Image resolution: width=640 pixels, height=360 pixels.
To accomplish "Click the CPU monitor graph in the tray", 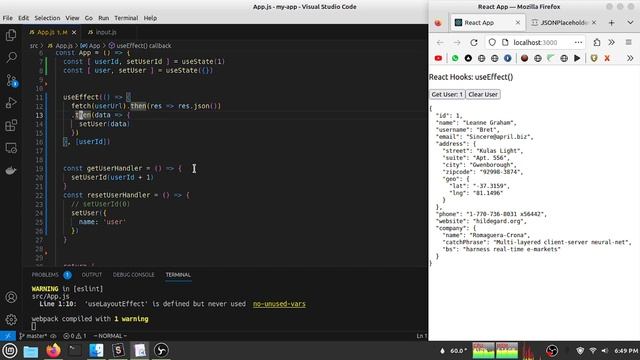I will (483, 351).
